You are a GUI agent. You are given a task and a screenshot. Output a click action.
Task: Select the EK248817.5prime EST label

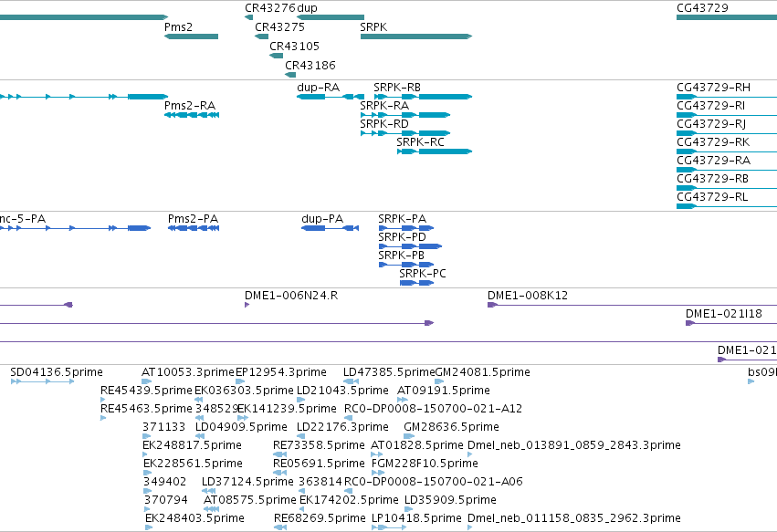193,446
